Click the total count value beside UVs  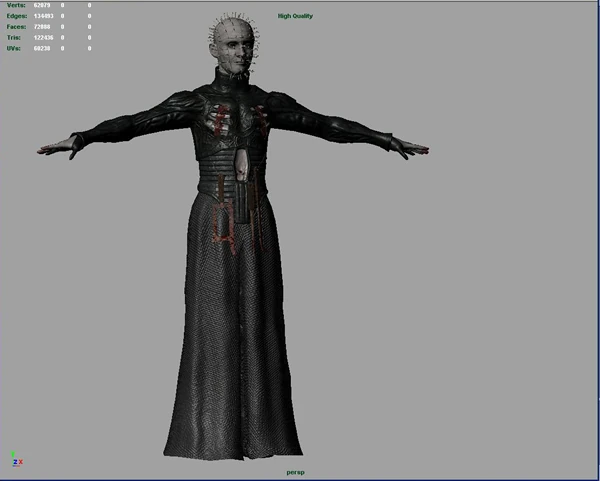pos(42,49)
